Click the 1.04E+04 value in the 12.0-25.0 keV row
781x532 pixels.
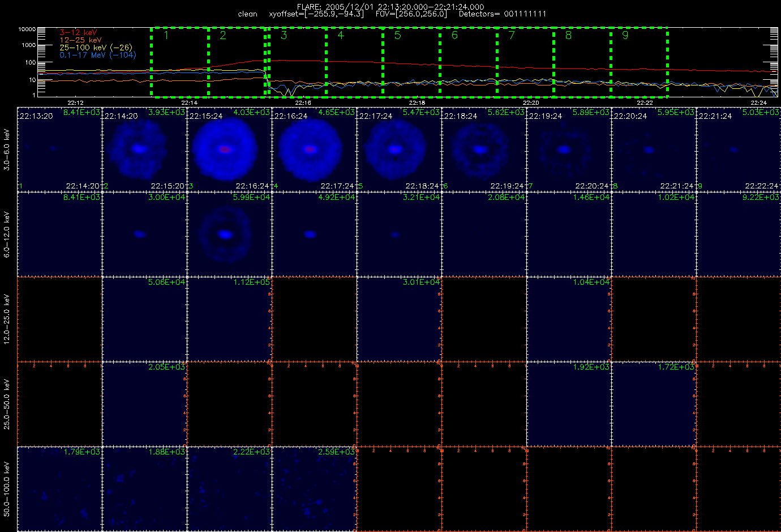(x=591, y=282)
